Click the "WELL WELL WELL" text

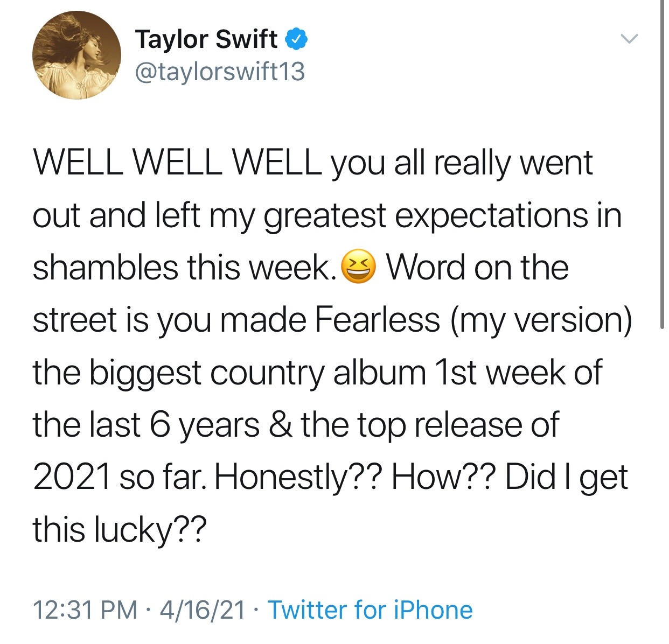pos(177,163)
